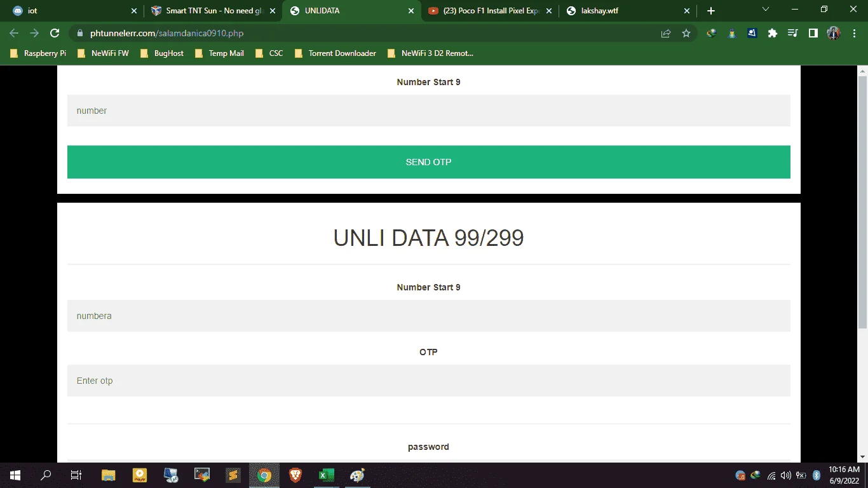868x488 pixels.
Task: Close the iot tab
Action: pos(133,11)
